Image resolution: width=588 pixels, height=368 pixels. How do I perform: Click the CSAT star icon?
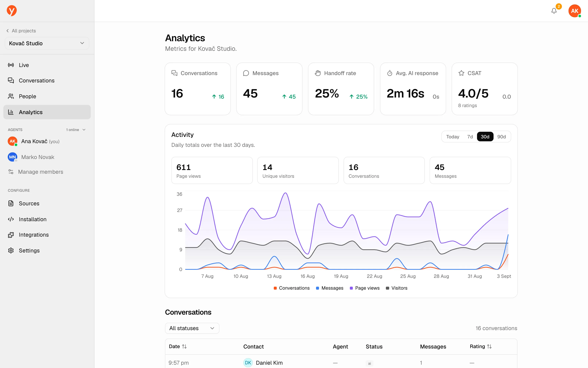tap(461, 73)
